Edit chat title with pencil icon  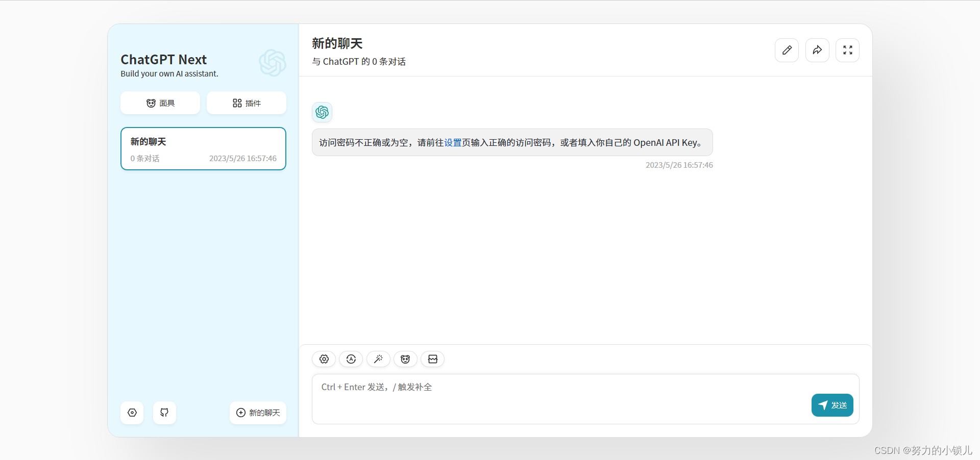787,50
